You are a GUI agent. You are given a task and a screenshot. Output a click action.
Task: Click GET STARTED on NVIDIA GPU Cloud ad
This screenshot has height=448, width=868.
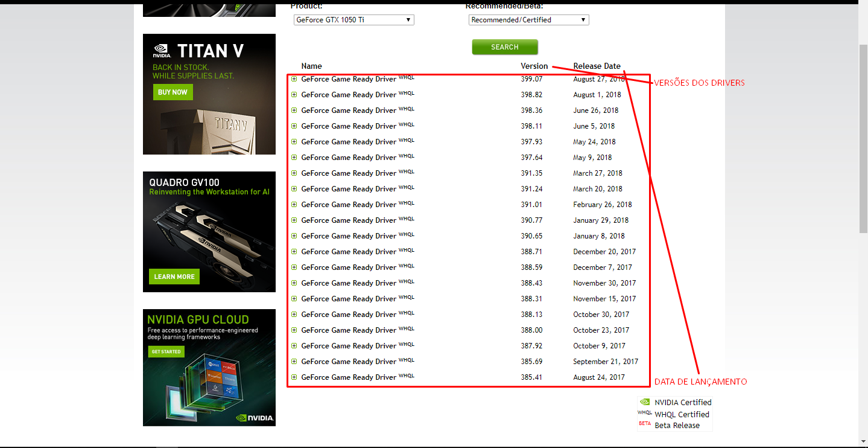click(x=166, y=351)
